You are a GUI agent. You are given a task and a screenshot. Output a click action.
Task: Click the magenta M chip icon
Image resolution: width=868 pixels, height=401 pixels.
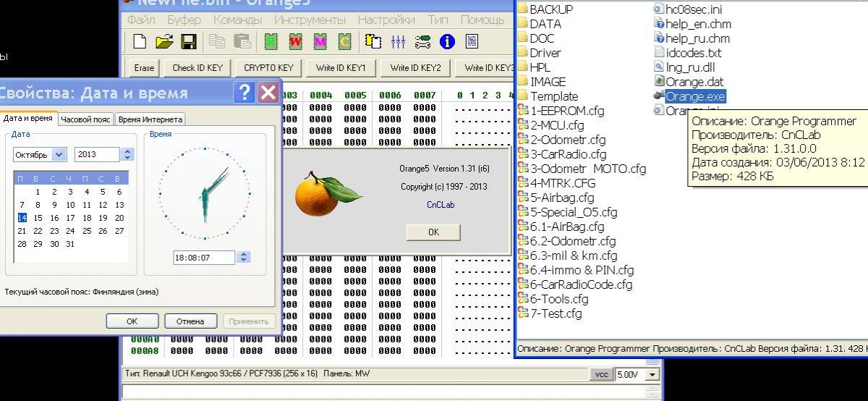coord(320,41)
